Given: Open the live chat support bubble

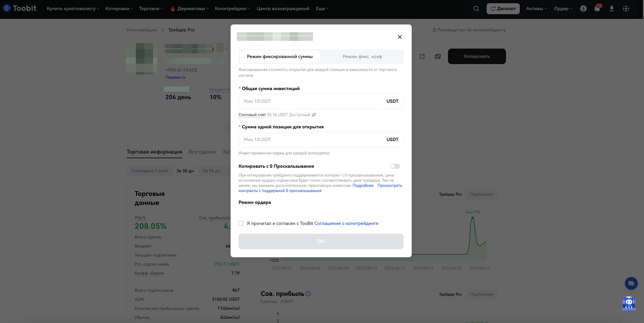Looking at the screenshot, I should click(x=631, y=283).
